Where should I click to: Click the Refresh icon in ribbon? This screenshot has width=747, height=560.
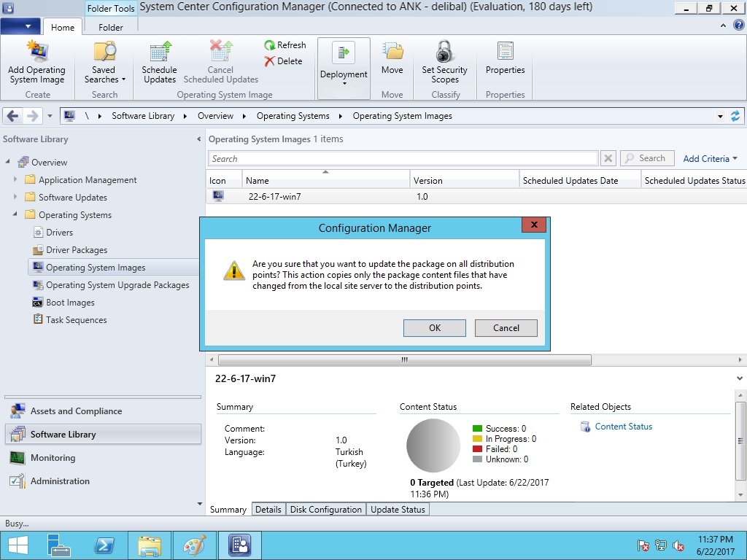point(270,45)
